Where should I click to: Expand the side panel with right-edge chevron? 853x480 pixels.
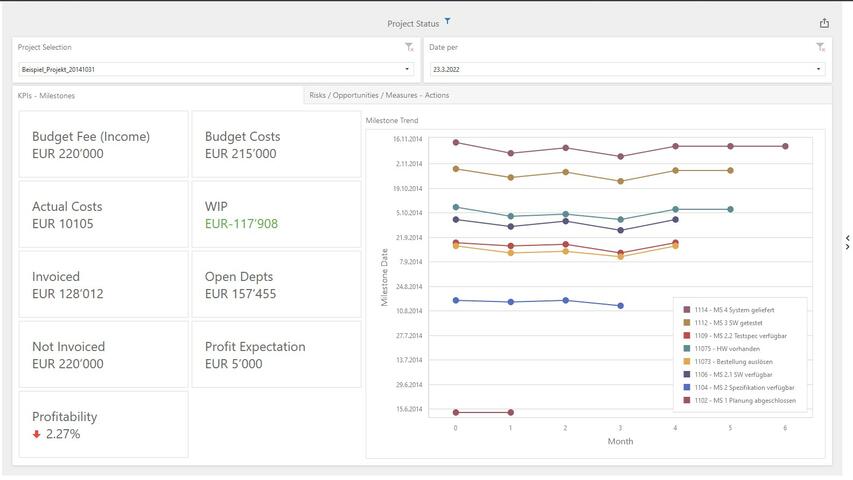[847, 242]
